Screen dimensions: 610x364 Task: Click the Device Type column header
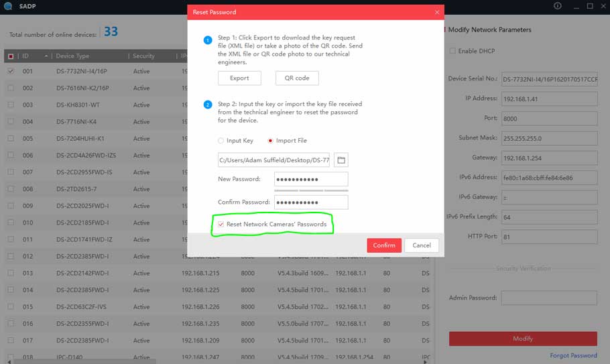tap(72, 56)
